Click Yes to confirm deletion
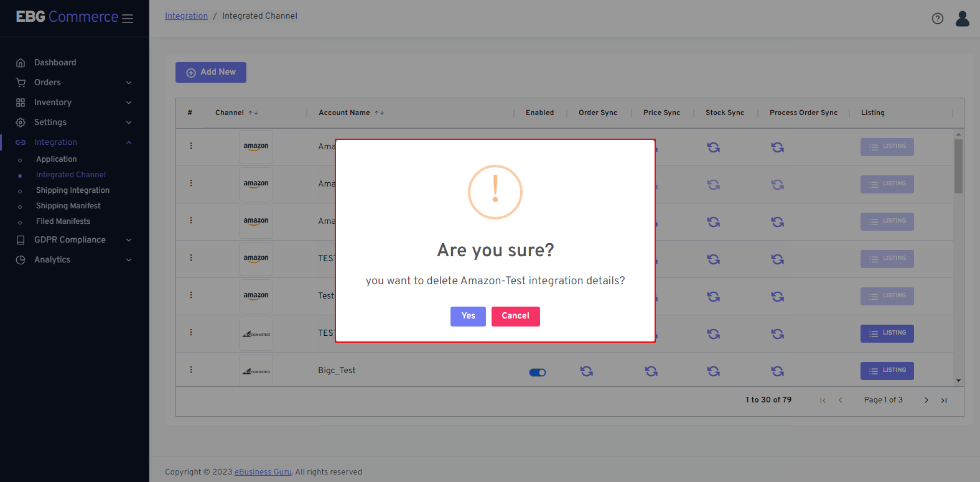 (x=468, y=316)
